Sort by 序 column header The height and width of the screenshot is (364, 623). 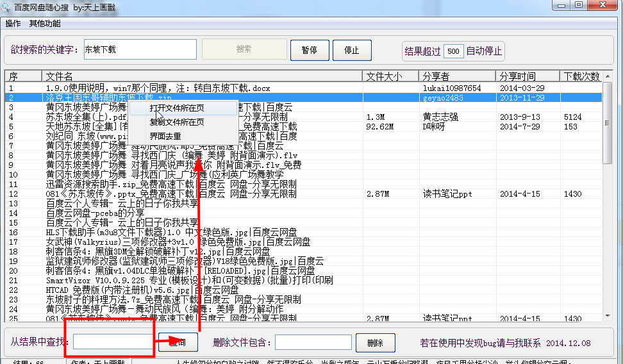coord(24,76)
